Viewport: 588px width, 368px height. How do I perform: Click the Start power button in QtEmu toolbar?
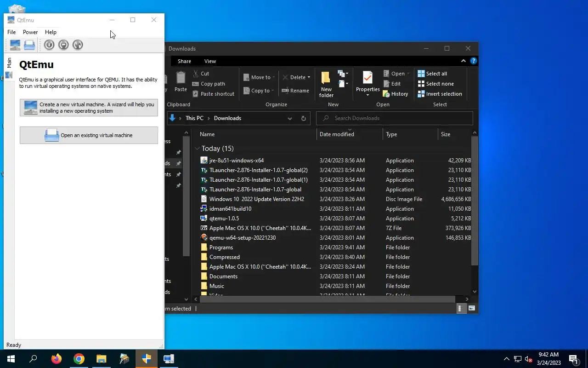click(x=49, y=45)
